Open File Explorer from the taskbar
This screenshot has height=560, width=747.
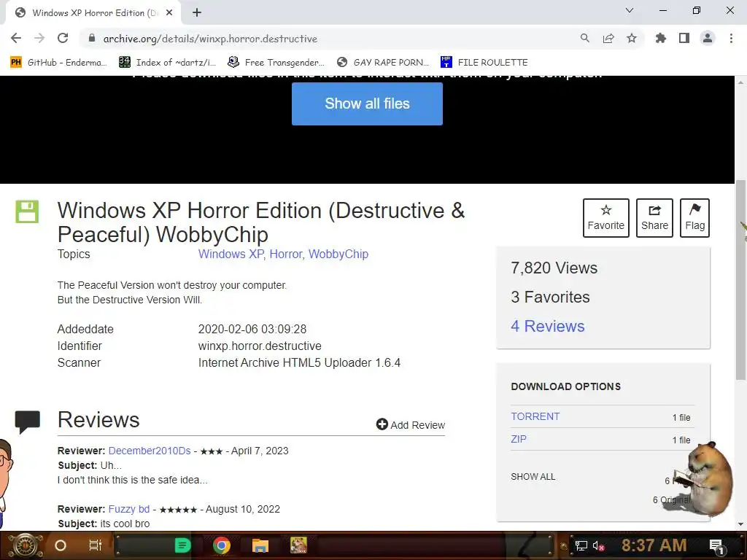coord(260,545)
